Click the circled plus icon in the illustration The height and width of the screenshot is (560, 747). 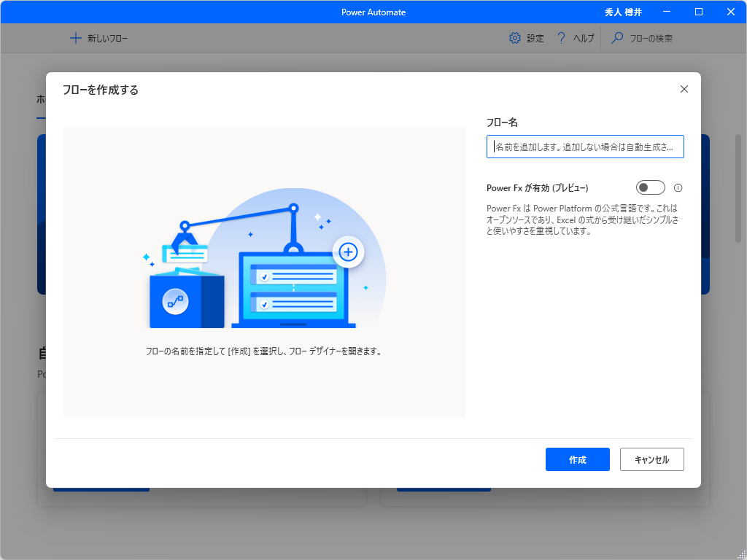(348, 252)
